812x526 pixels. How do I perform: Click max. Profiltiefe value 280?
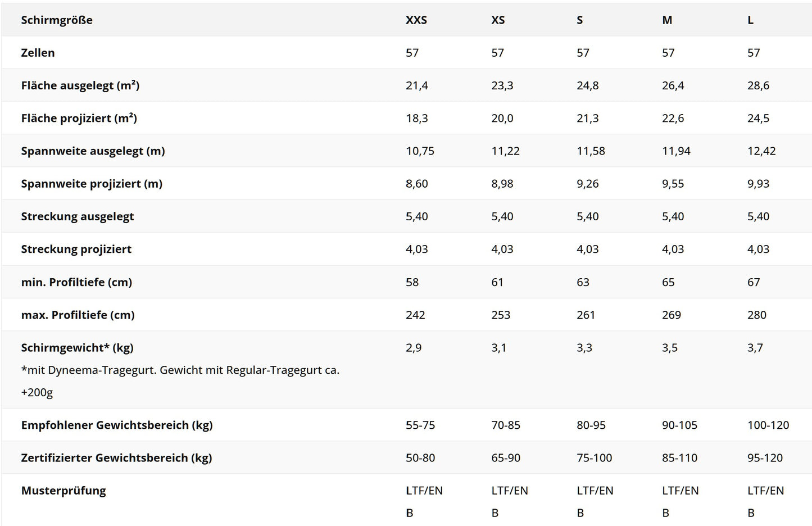[x=757, y=315]
